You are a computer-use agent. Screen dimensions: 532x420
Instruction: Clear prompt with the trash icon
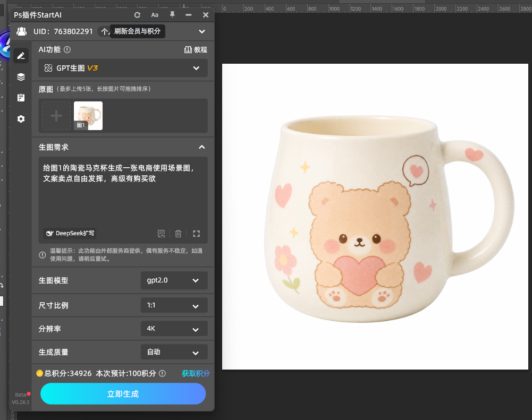click(178, 234)
